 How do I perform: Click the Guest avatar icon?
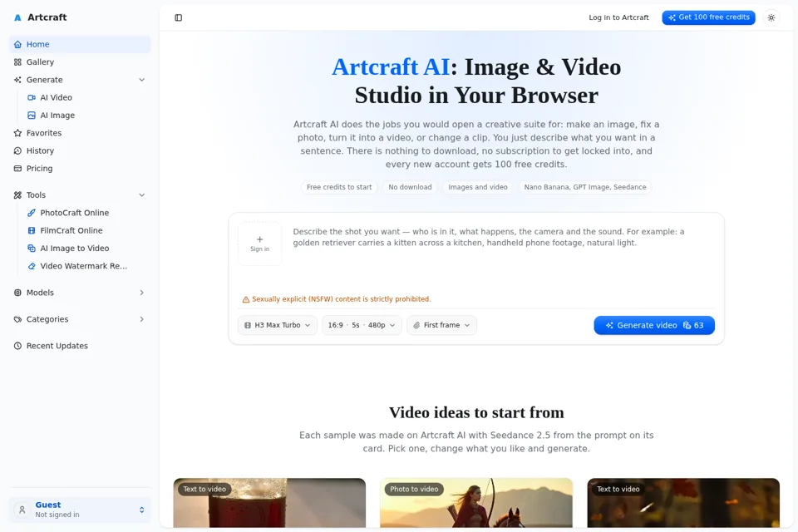[22, 510]
